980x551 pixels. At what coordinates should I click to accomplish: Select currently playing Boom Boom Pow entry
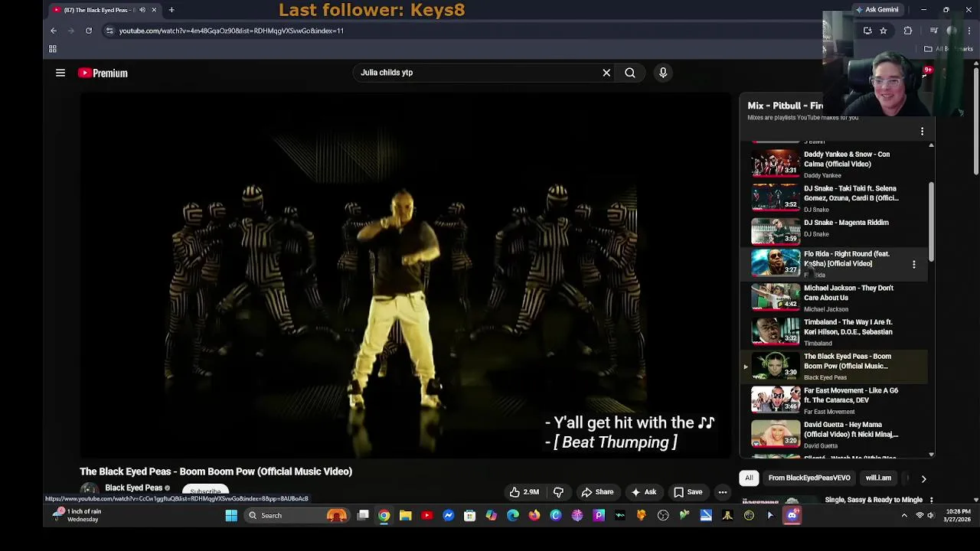tap(835, 366)
